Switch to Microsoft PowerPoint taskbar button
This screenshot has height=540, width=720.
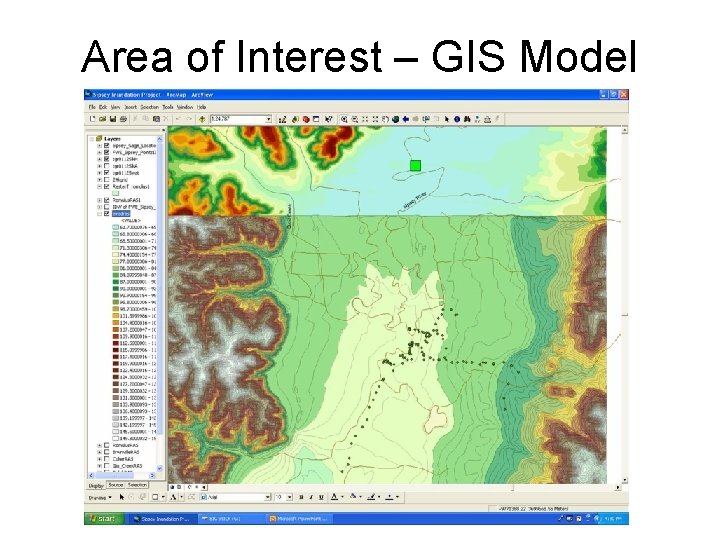299,519
